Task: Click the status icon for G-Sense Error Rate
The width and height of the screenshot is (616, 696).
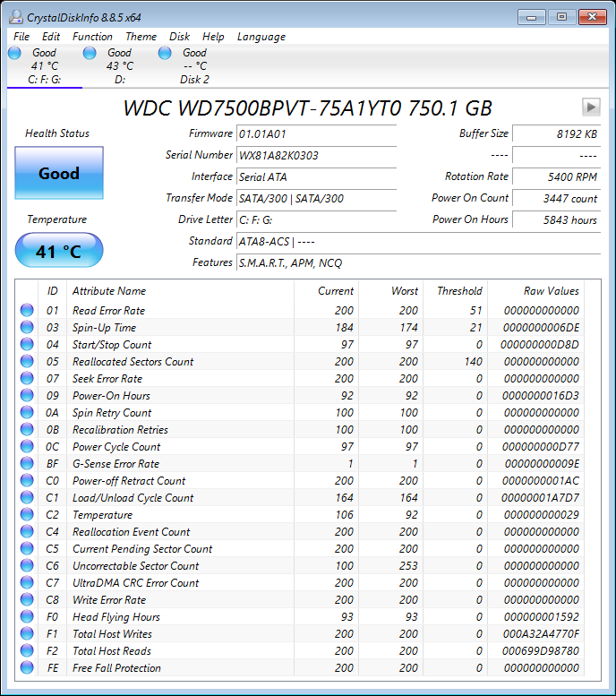Action: click(x=27, y=463)
